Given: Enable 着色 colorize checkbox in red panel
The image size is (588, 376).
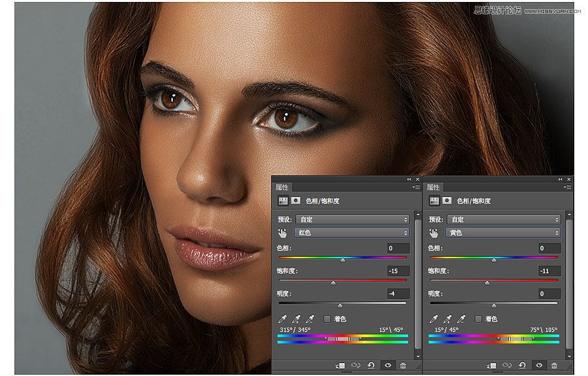Looking at the screenshot, I should point(327,319).
